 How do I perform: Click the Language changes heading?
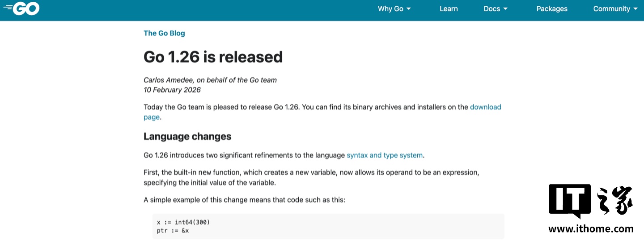[187, 136]
